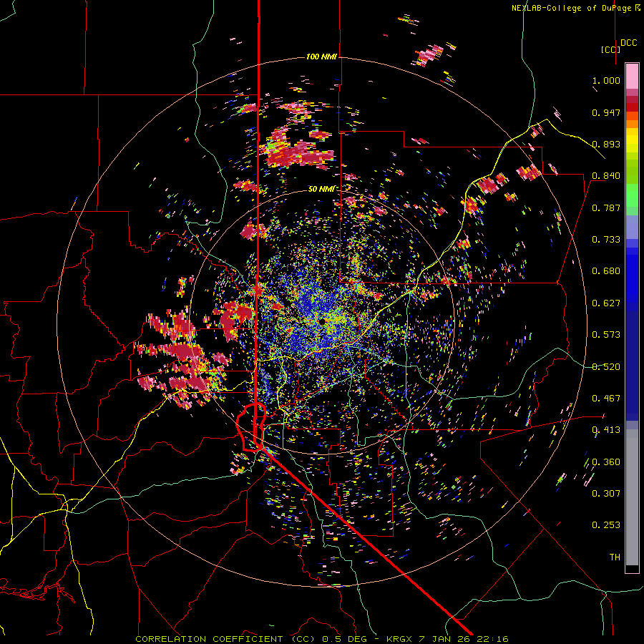This screenshot has width=644, height=644.
Task: Click the DCC product label
Action: 628,43
